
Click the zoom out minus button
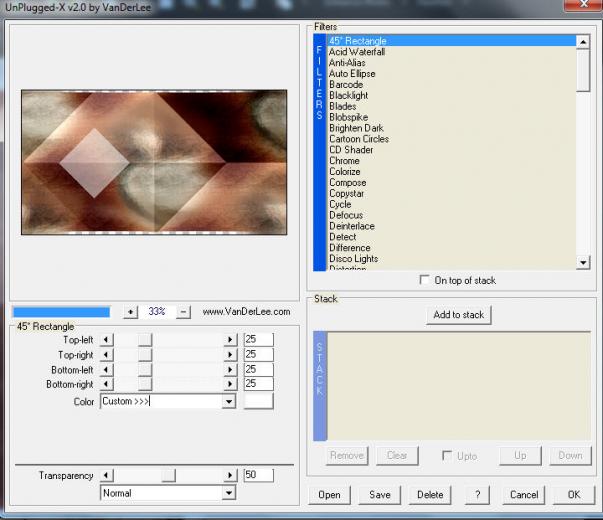(x=183, y=312)
